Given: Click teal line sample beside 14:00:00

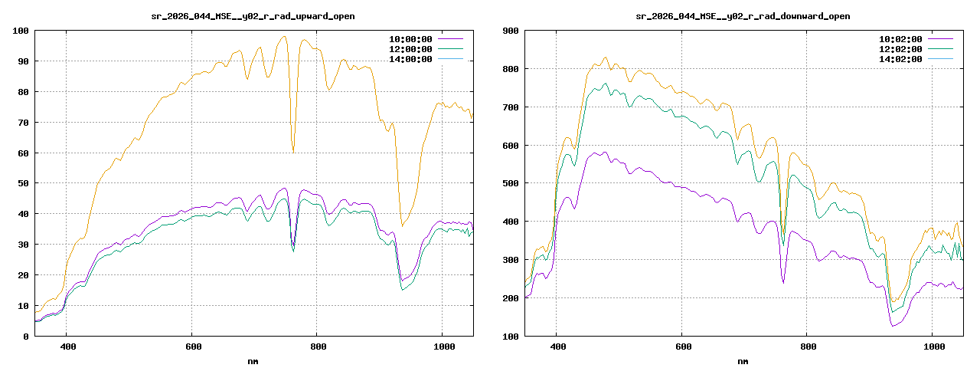Looking at the screenshot, I should (451, 59).
